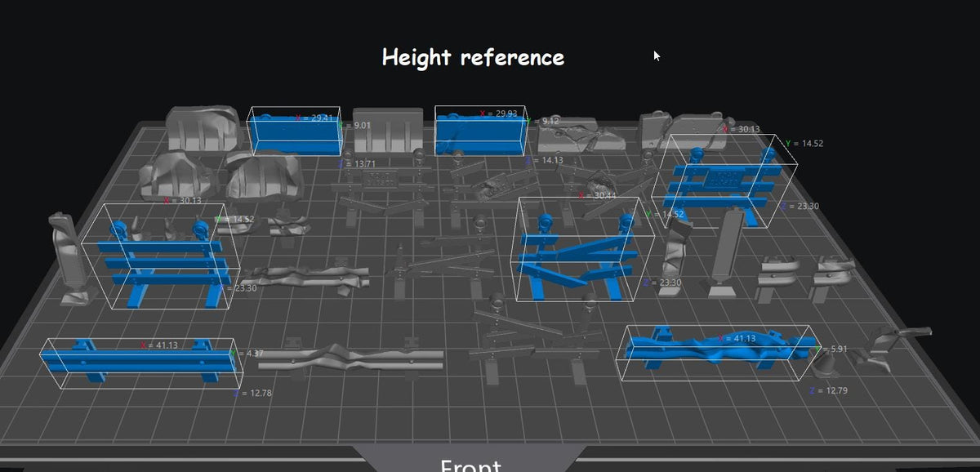Select the gray jersey barrier between blue barriers
980x472 pixels.
click(x=388, y=129)
